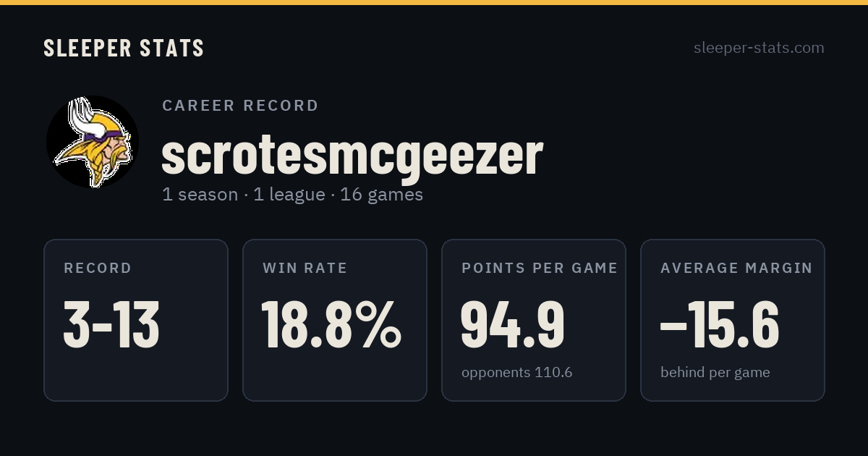Viewport: 868px width, 456px height.
Task: Click the −15.6 margin value
Action: 719,324
